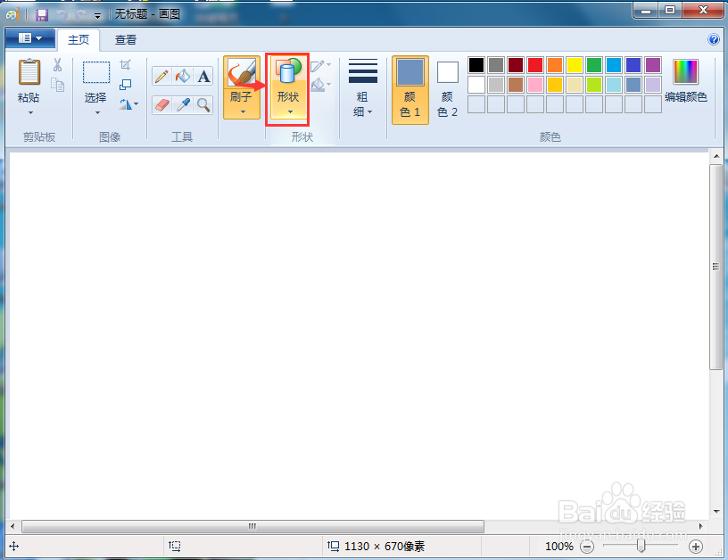
Task: Expand the Select dropdown arrow
Action: tap(97, 112)
